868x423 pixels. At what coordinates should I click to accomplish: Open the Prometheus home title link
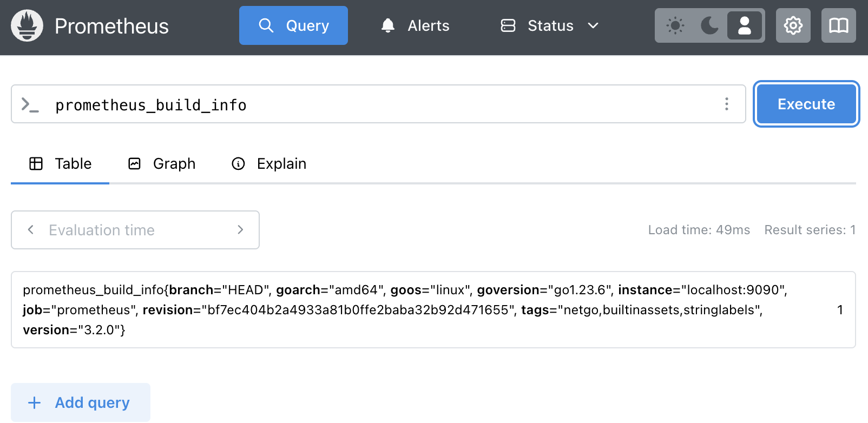click(111, 26)
